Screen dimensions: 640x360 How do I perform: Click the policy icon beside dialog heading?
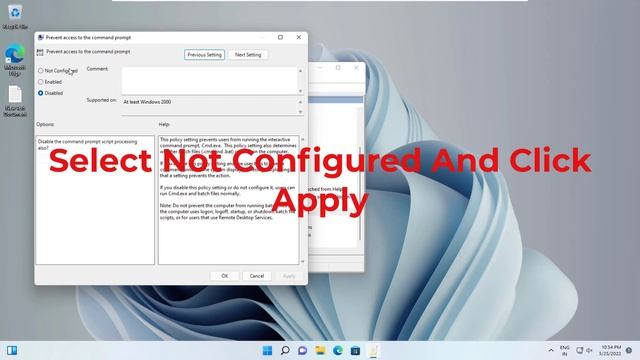[x=40, y=52]
